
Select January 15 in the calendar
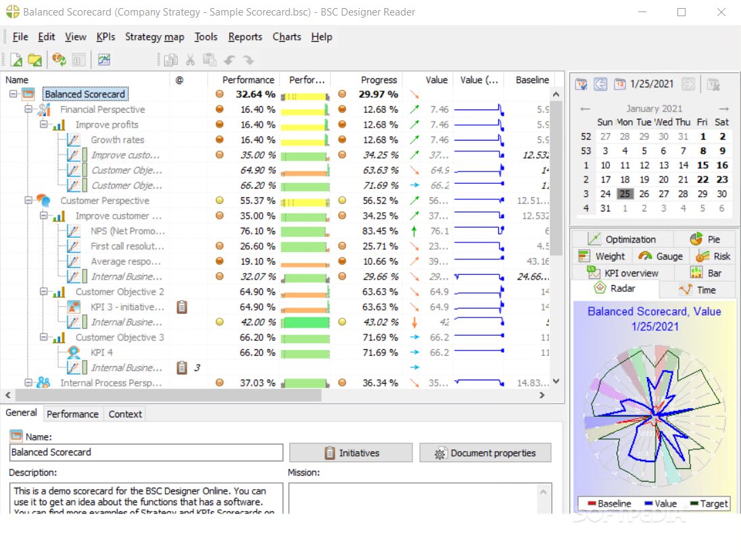click(x=702, y=166)
